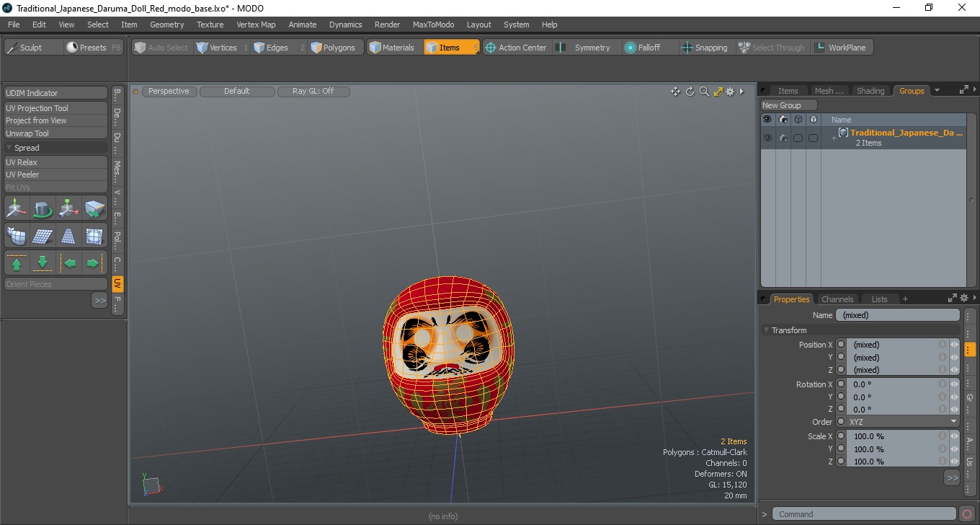The height and width of the screenshot is (525, 980).
Task: Open the Perspective view type dropdown
Action: tap(169, 92)
